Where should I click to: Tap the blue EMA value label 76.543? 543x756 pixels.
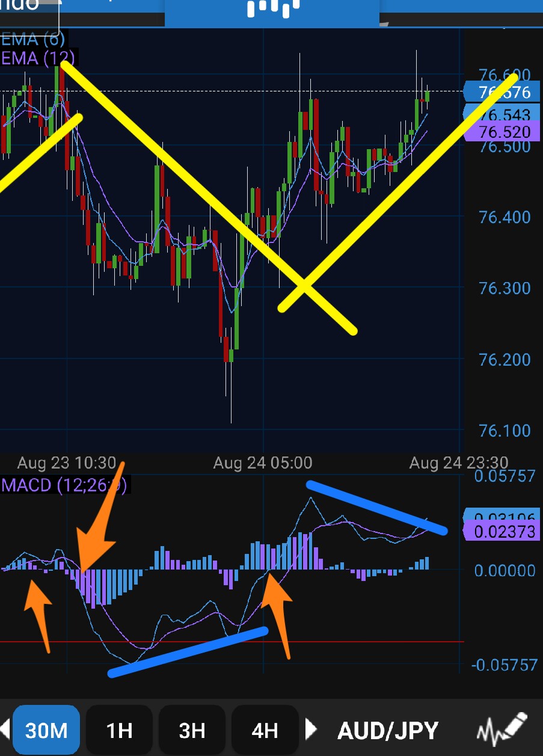coord(503,114)
